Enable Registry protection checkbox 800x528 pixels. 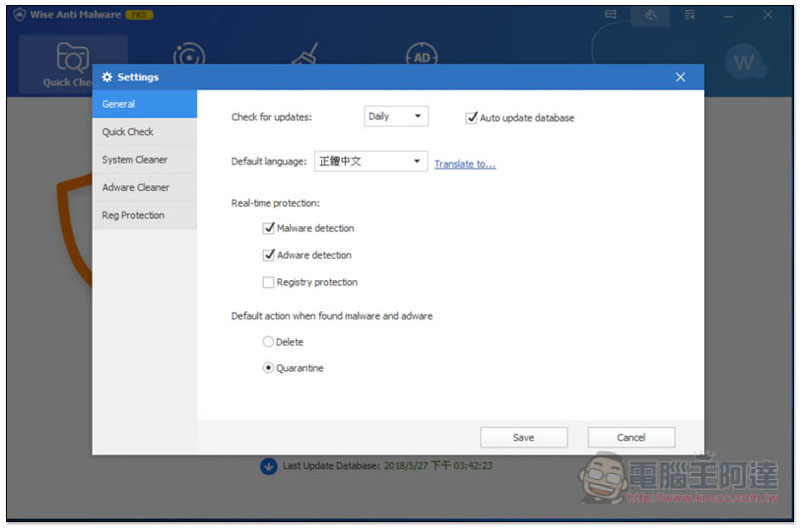coord(268,282)
